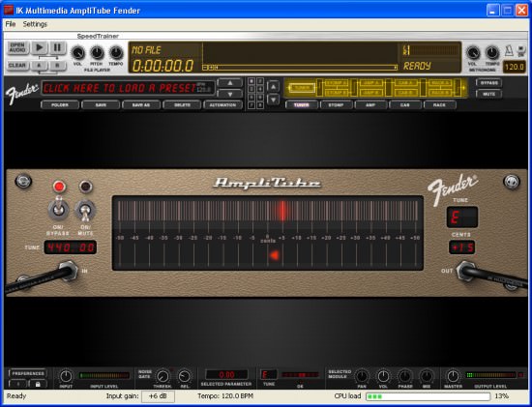This screenshot has width=532, height=407.
Task: Toggle the global Bypass button
Action: pos(488,83)
